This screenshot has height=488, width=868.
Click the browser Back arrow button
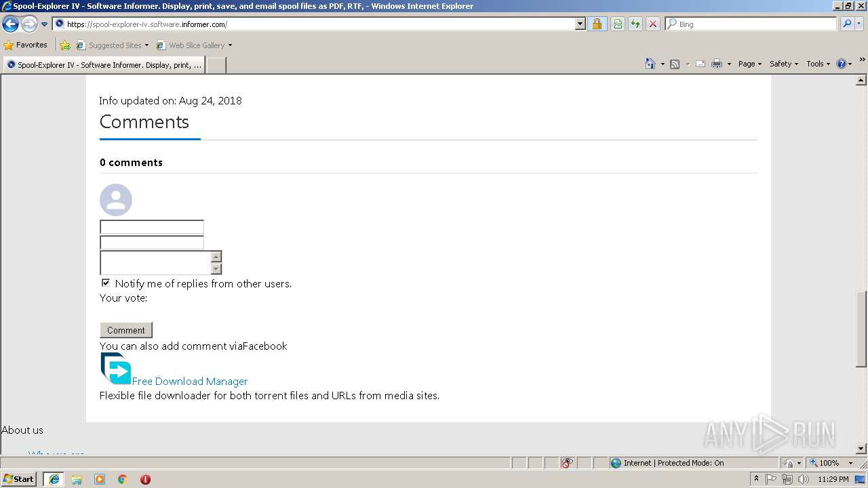pos(10,24)
